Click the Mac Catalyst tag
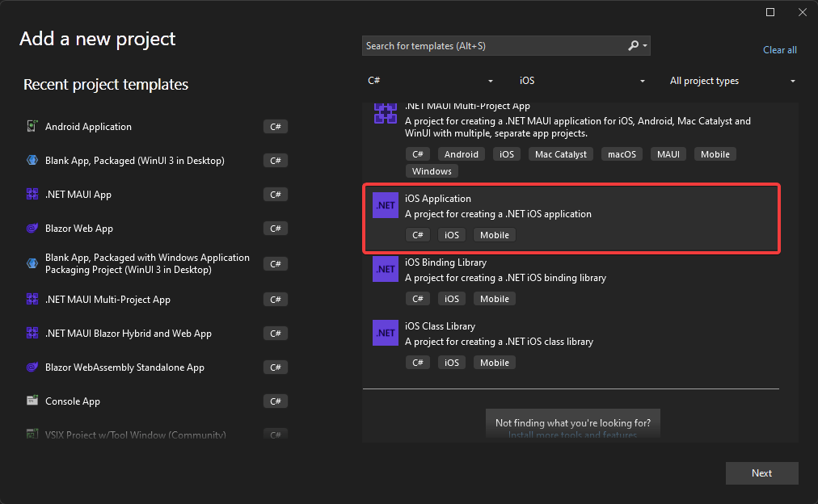The image size is (818, 504). [561, 154]
